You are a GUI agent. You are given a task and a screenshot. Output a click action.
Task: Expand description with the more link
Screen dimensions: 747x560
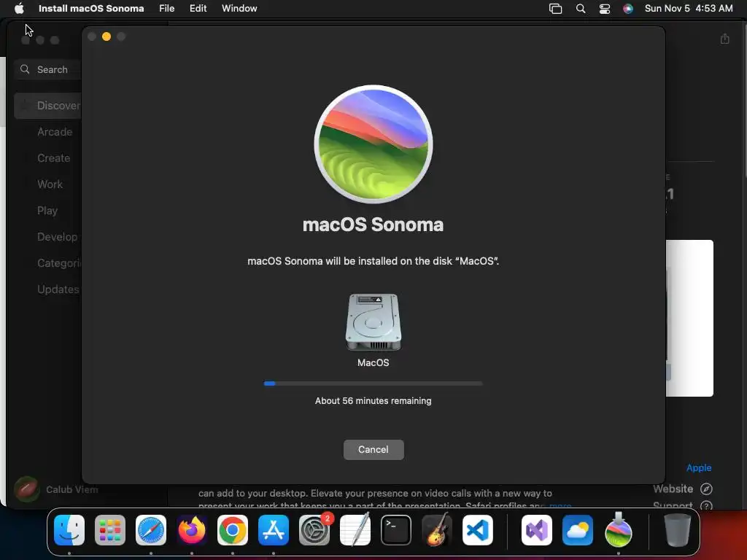pyautogui.click(x=560, y=505)
